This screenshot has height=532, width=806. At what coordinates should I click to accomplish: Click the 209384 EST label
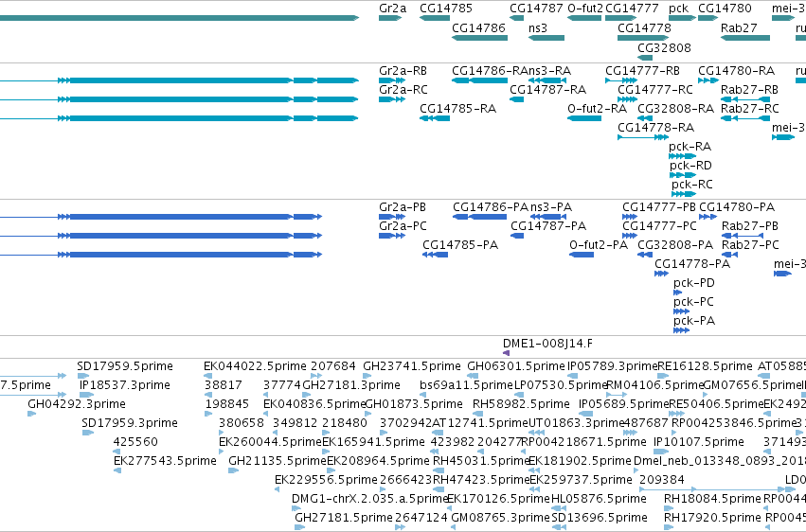(661, 480)
